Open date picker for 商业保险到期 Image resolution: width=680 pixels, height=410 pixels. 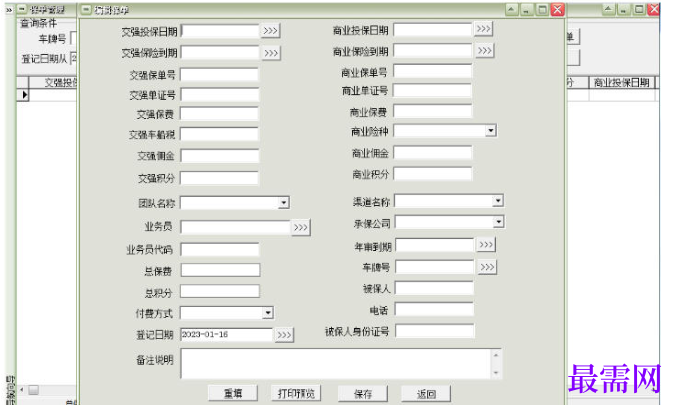click(x=484, y=51)
